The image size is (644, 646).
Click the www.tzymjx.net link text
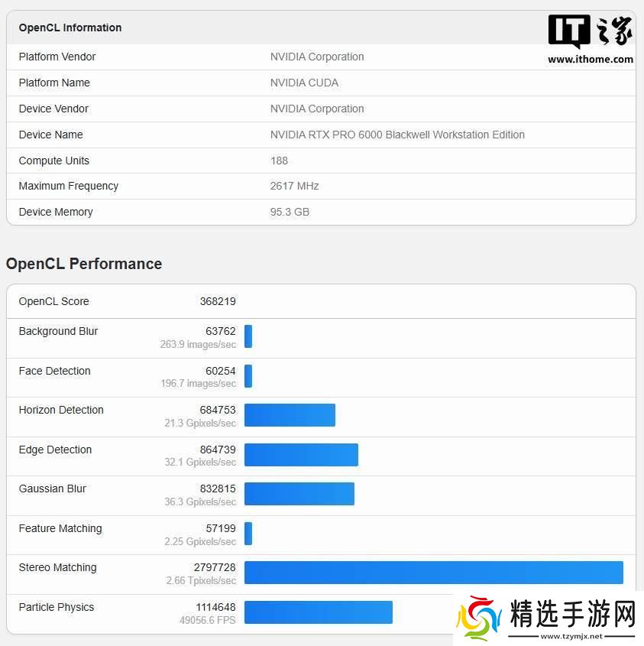point(571,635)
